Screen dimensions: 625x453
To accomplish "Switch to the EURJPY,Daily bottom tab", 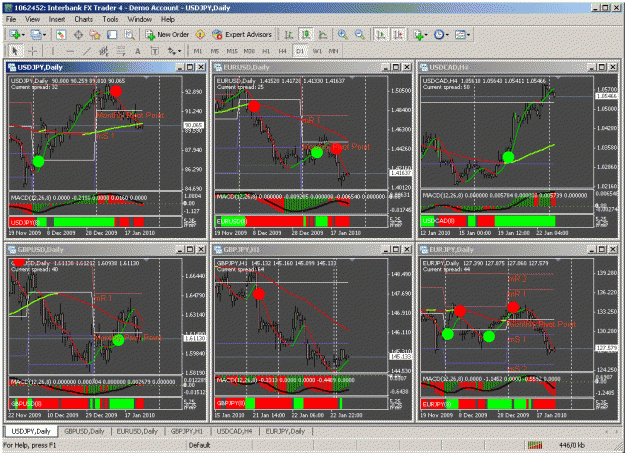I will coord(285,431).
